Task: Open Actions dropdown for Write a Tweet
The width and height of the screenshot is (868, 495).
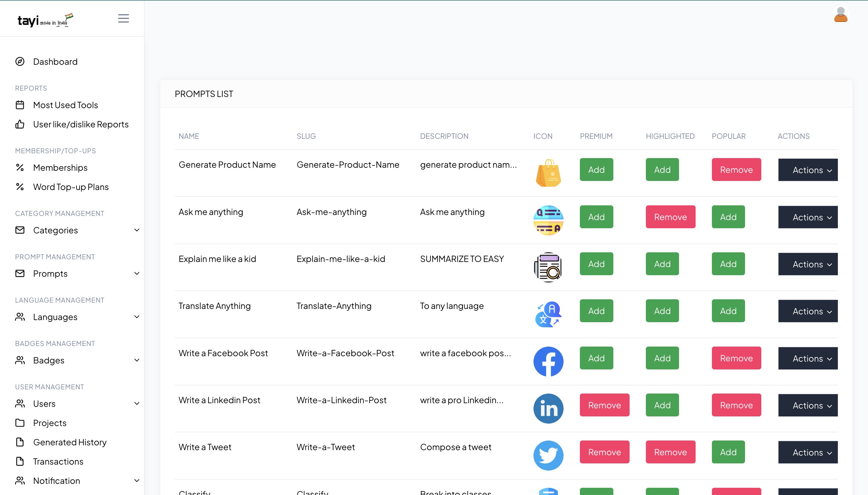Action: pos(808,452)
